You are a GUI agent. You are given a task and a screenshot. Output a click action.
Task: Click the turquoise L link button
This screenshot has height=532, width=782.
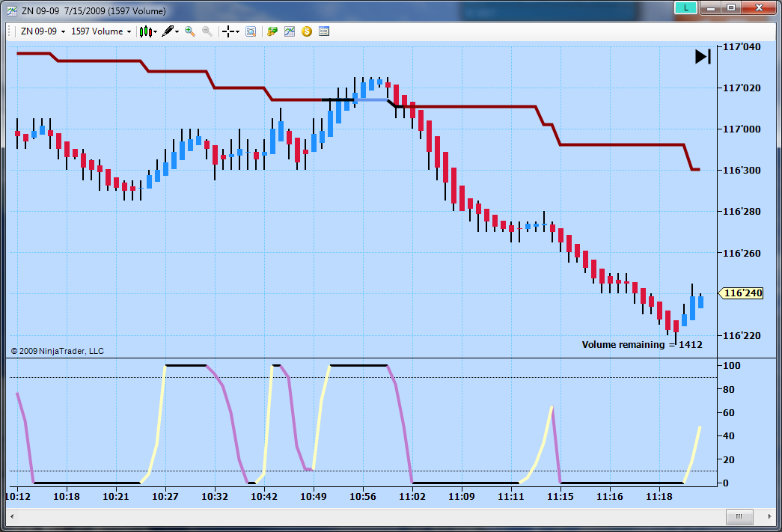685,7
